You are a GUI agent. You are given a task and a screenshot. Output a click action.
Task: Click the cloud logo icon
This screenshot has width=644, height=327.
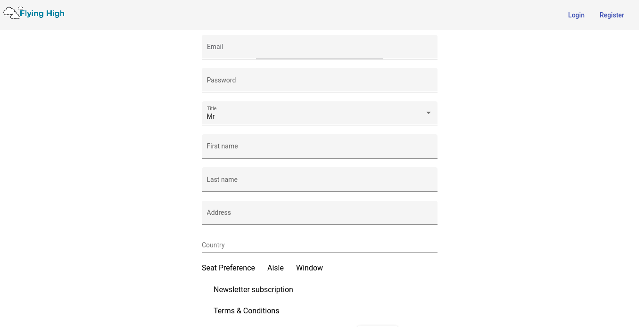coord(11,14)
